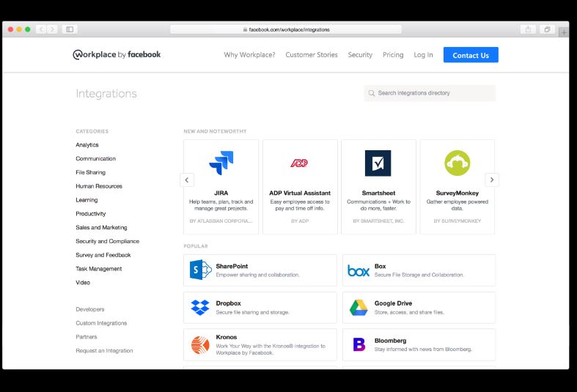Open the JIRA card title
The height and width of the screenshot is (392, 577).
221,193
